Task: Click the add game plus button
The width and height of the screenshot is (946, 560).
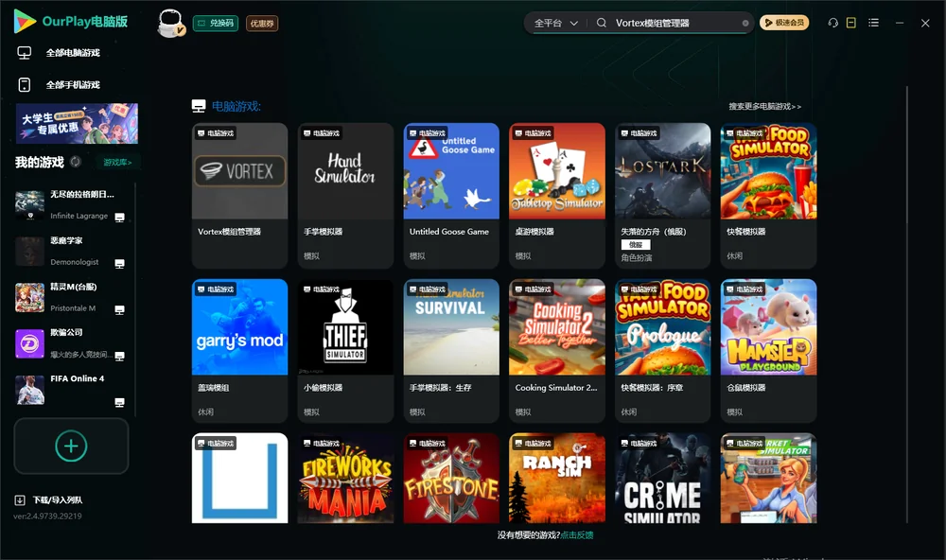Action: [x=71, y=446]
